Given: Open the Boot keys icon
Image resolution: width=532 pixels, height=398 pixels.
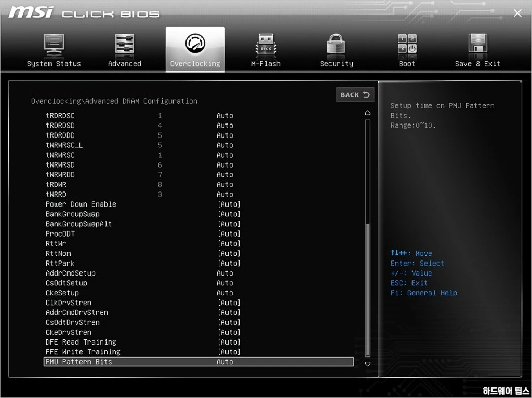Looking at the screenshot, I should [x=407, y=44].
